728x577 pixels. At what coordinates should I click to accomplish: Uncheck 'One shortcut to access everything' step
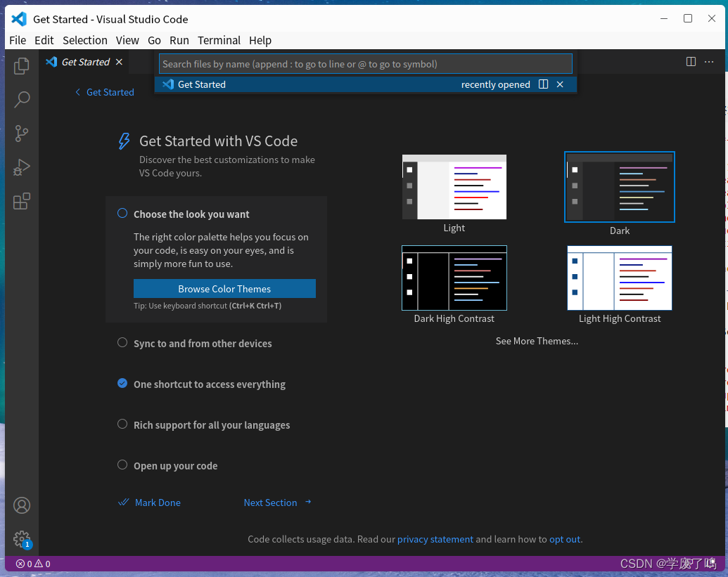click(122, 383)
